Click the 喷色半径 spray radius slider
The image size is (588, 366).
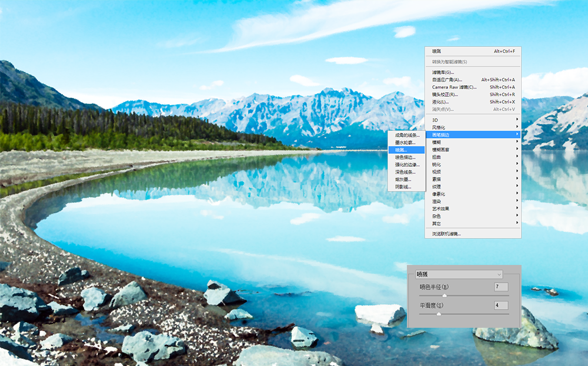(464, 296)
